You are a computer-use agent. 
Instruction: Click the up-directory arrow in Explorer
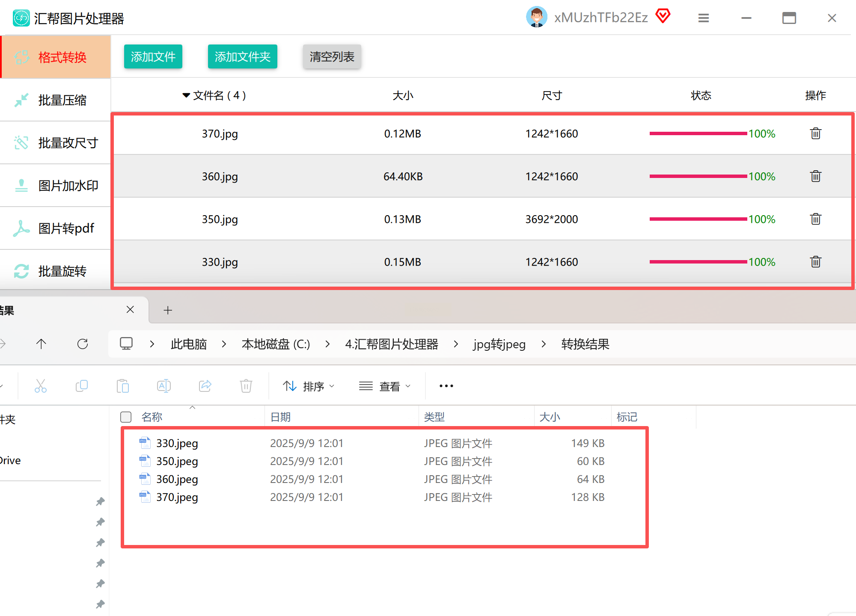point(41,344)
